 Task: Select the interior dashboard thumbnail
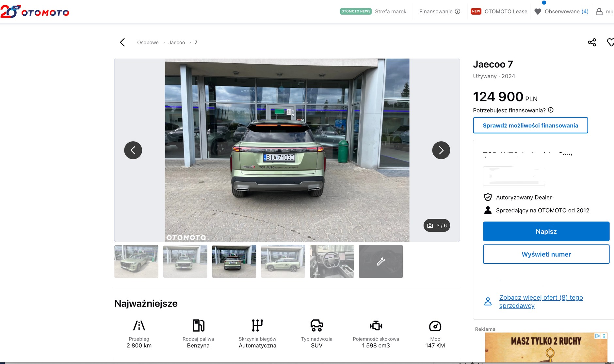coord(332,261)
